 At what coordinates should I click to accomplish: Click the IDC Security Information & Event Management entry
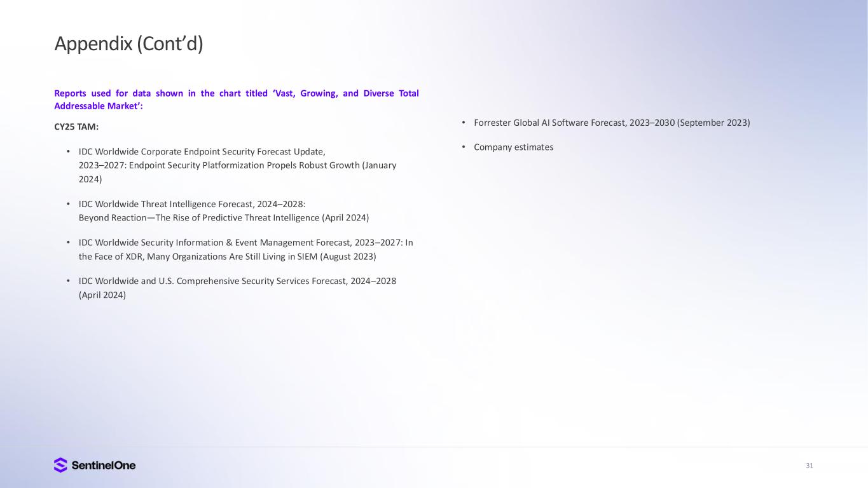[245, 250]
